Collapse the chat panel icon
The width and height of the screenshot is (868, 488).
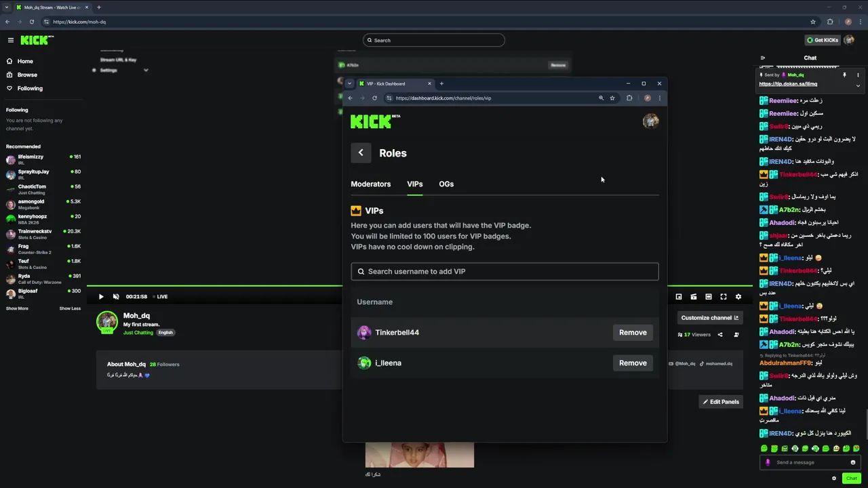click(763, 58)
